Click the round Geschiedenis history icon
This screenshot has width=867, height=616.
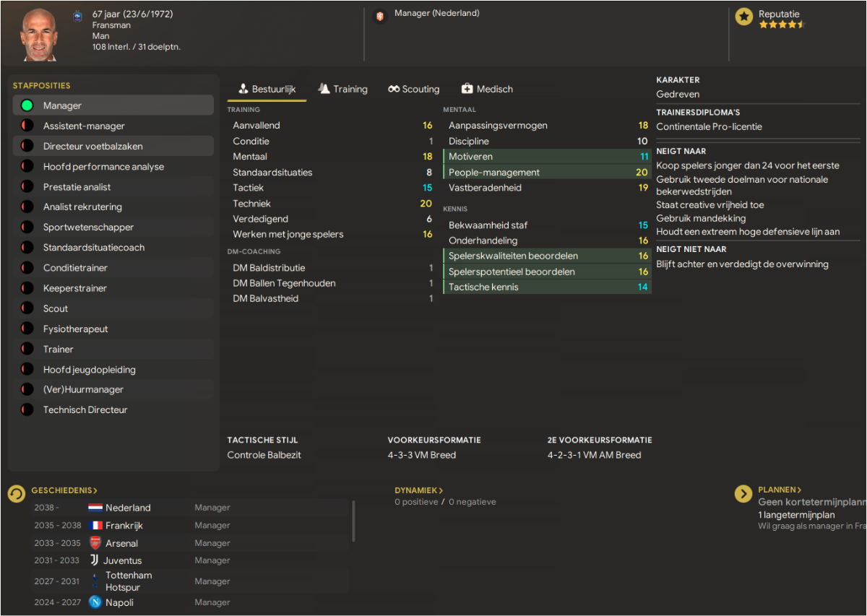pos(17,494)
